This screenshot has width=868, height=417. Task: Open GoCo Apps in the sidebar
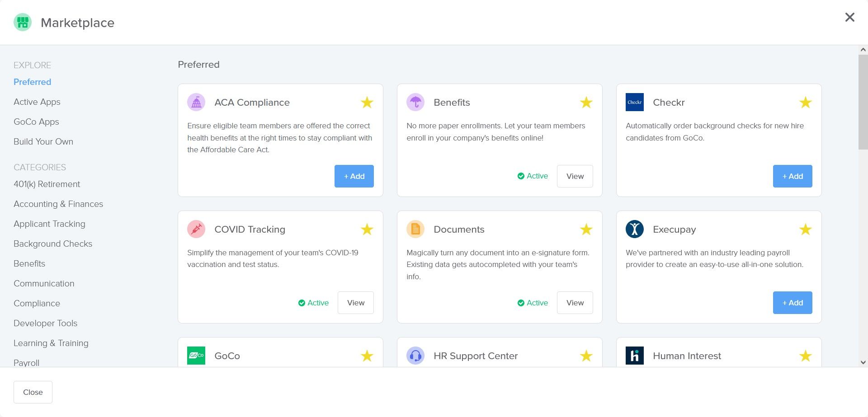click(x=36, y=122)
